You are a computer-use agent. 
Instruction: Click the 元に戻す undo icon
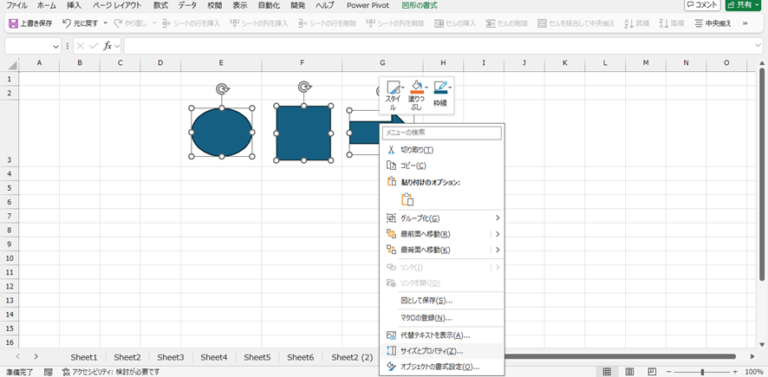[x=67, y=23]
